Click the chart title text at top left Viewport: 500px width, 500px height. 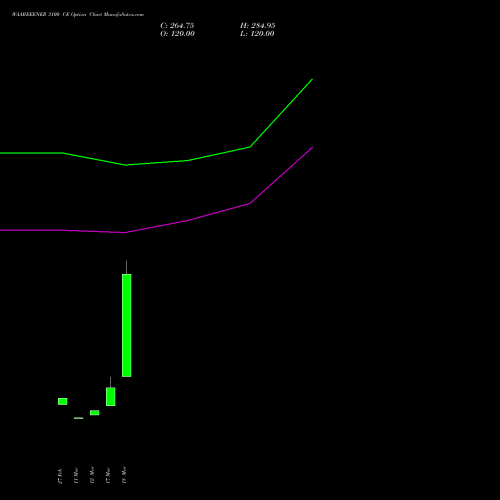tap(78, 15)
